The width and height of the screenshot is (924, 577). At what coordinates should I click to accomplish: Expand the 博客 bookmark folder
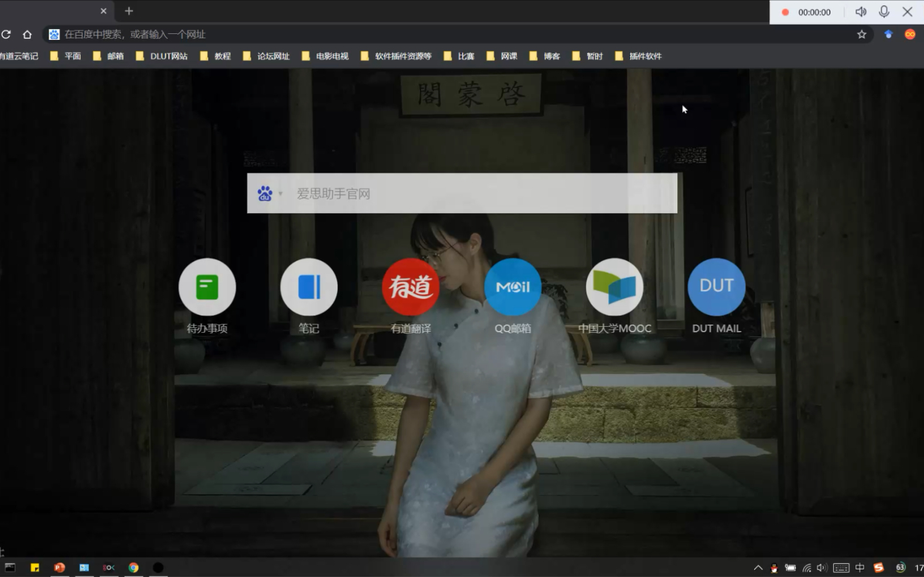tap(545, 56)
